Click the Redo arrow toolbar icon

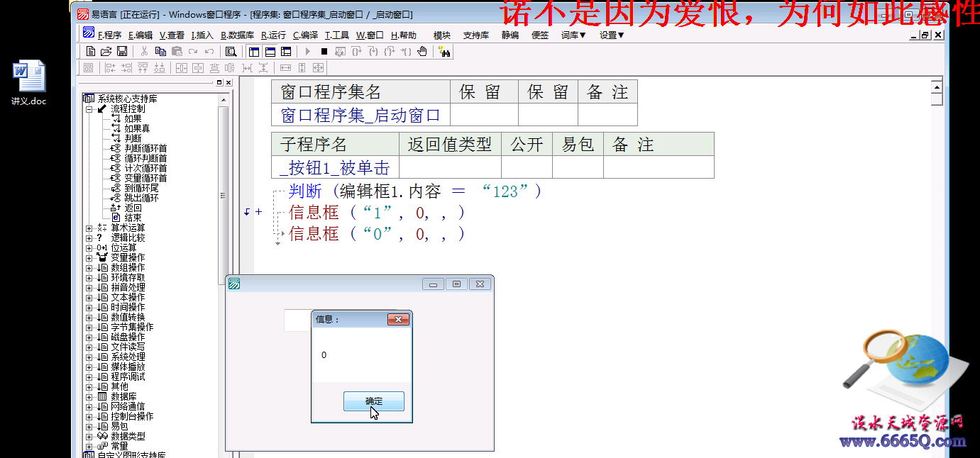pos(192,51)
